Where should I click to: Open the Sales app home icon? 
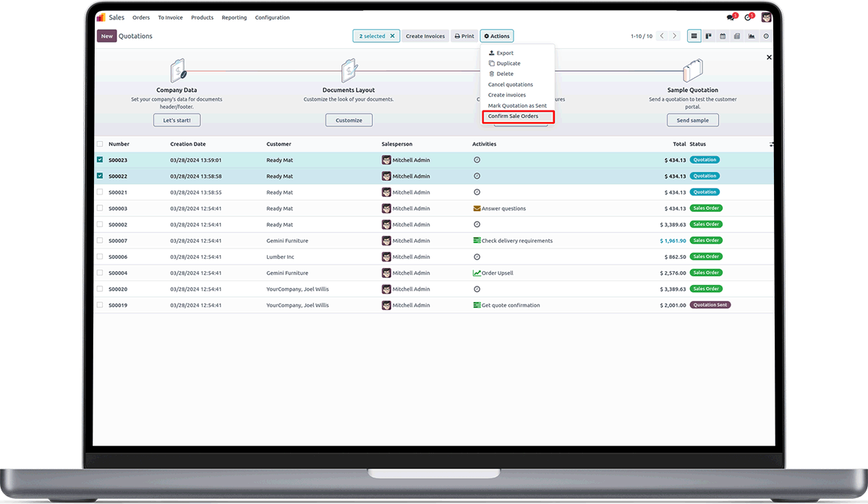(101, 17)
